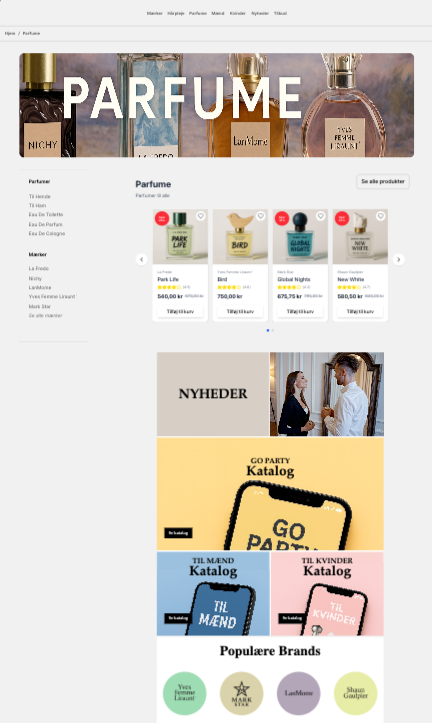Select the LasMome purple brand circle
The height and width of the screenshot is (723, 432).
298,693
